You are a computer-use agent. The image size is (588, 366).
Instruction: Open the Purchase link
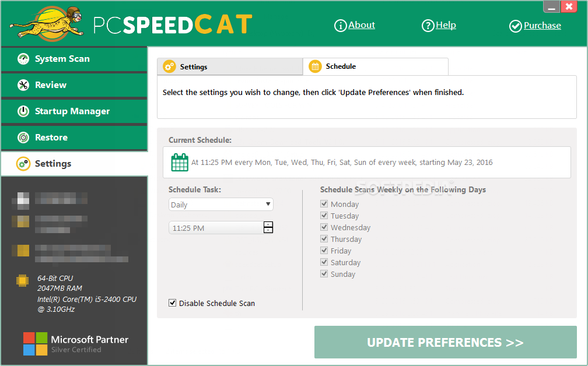542,26
